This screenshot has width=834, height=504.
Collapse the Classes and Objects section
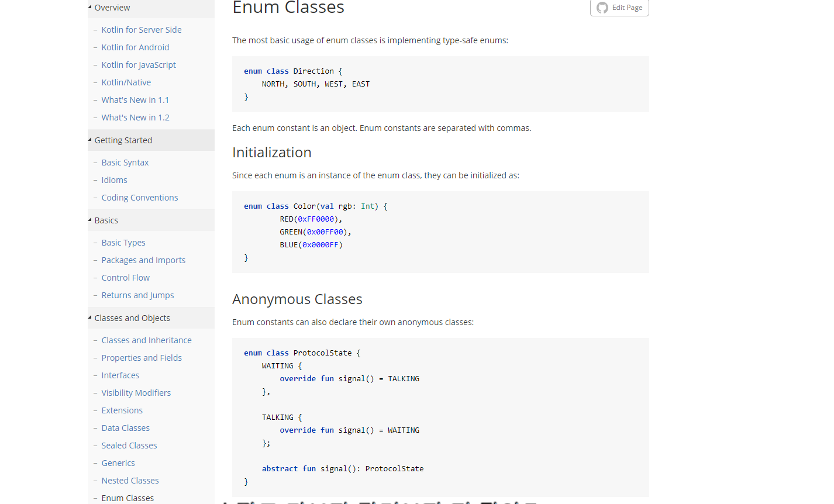[x=151, y=318]
